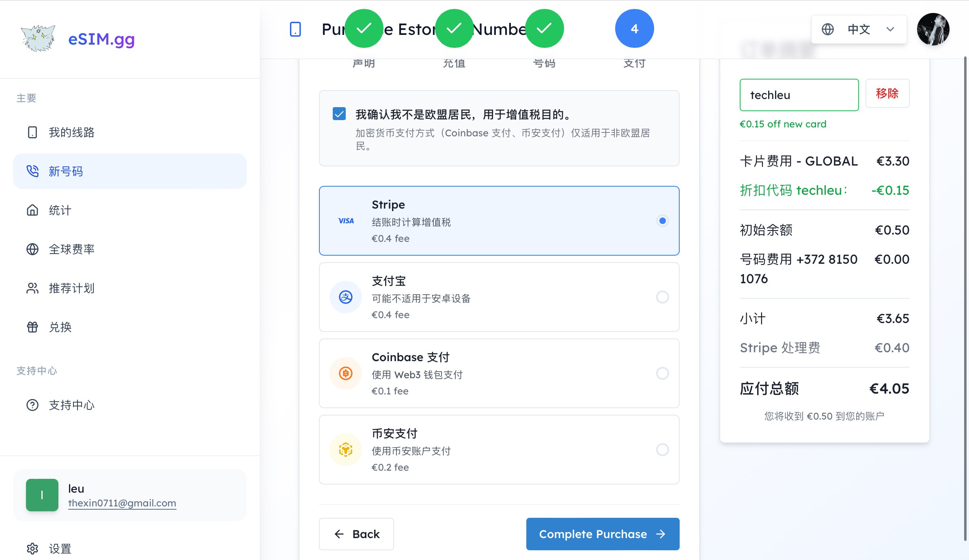Select the 币安支付 radio button
The width and height of the screenshot is (969, 560).
coord(662,450)
